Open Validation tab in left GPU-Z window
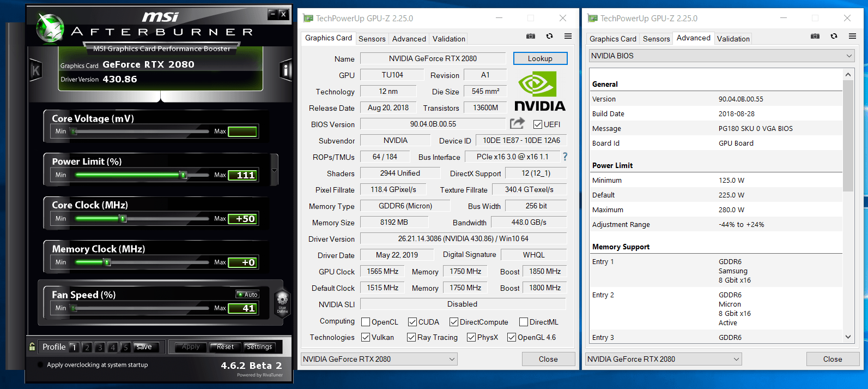The height and width of the screenshot is (389, 868). pos(449,39)
